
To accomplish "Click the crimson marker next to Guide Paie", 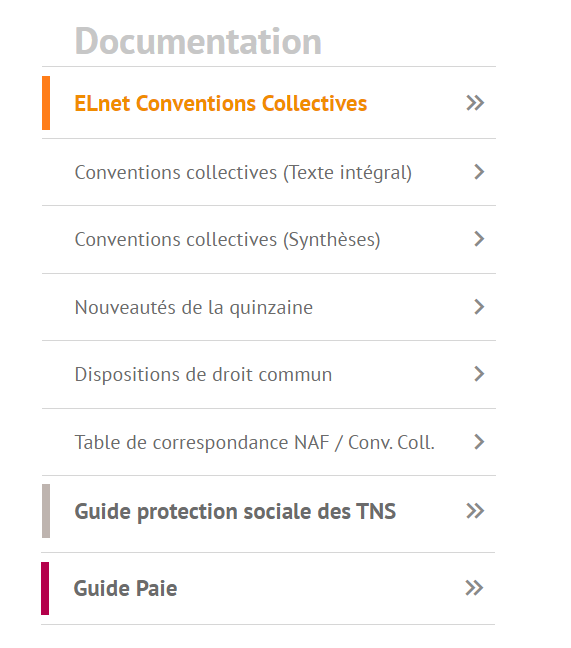I will [45, 588].
